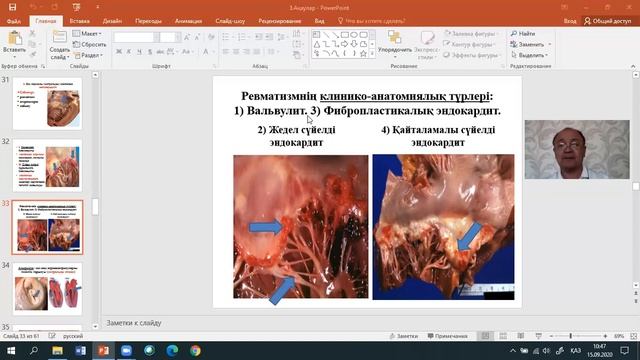This screenshot has height=360, width=640.
Task: Select slide 31 thumbnail
Action: point(47,104)
